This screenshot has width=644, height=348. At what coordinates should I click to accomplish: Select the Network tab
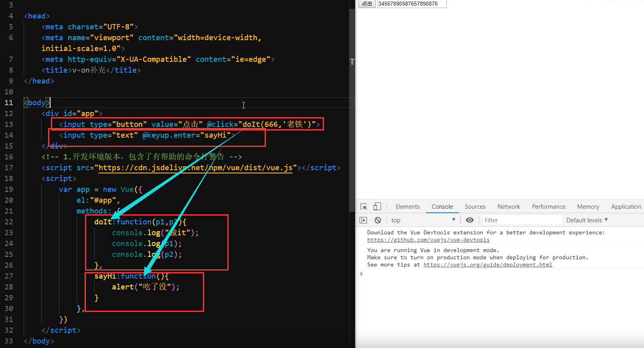[508, 207]
